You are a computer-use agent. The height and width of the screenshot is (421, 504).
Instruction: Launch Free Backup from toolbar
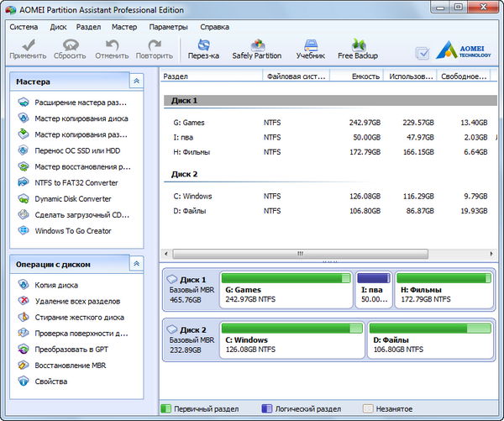click(x=358, y=48)
